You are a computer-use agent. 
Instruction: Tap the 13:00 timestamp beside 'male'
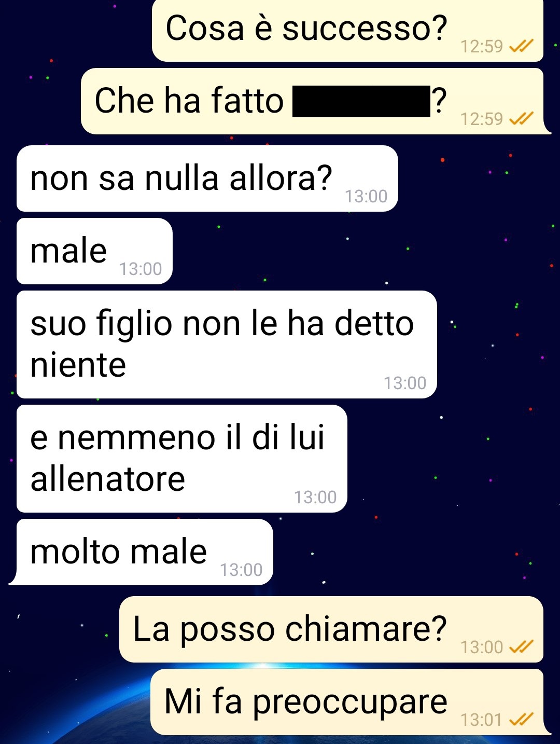pyautogui.click(x=141, y=269)
